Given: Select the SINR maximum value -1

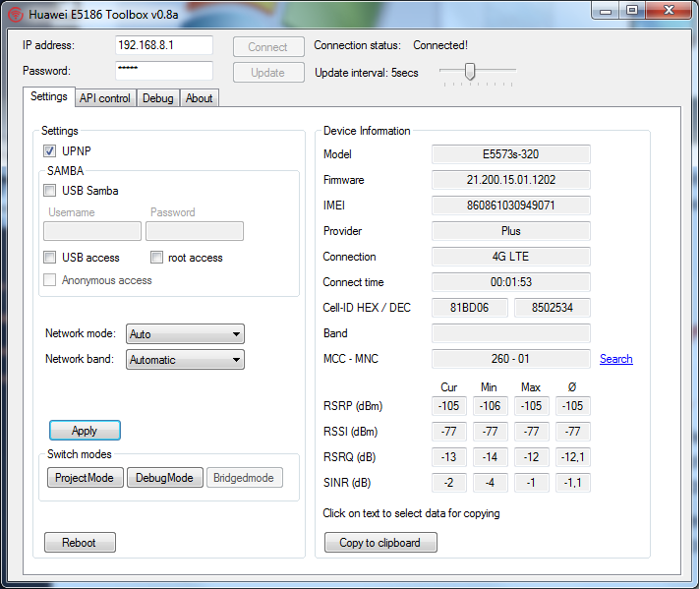Looking at the screenshot, I should (x=532, y=483).
